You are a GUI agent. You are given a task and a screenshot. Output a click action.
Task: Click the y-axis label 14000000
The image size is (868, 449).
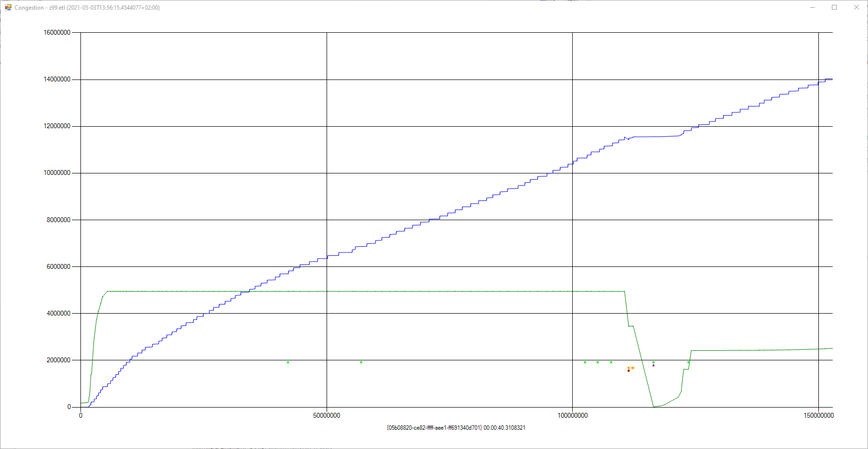pos(57,79)
